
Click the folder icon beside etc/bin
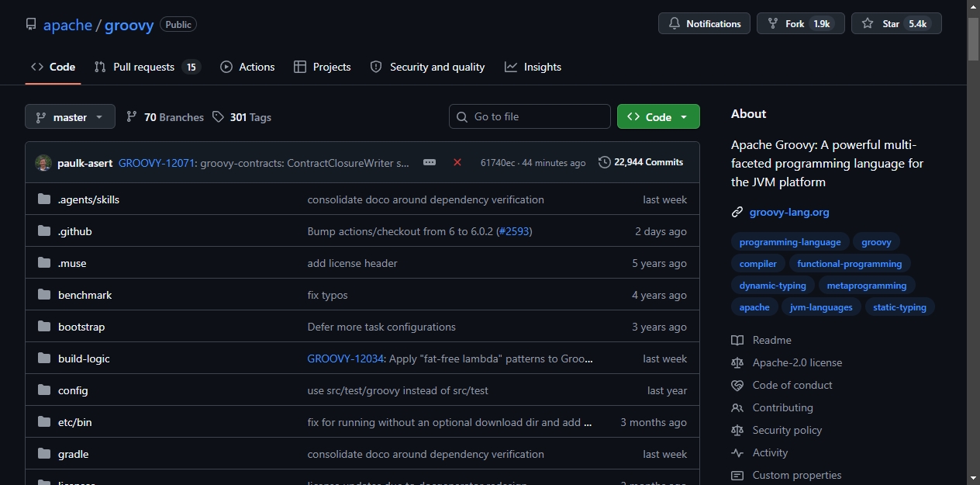coord(44,422)
